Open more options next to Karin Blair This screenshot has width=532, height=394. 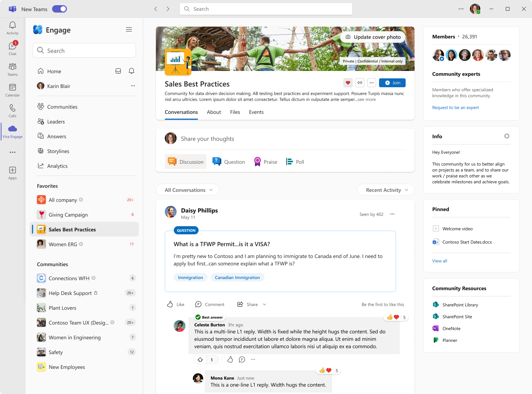133,86
